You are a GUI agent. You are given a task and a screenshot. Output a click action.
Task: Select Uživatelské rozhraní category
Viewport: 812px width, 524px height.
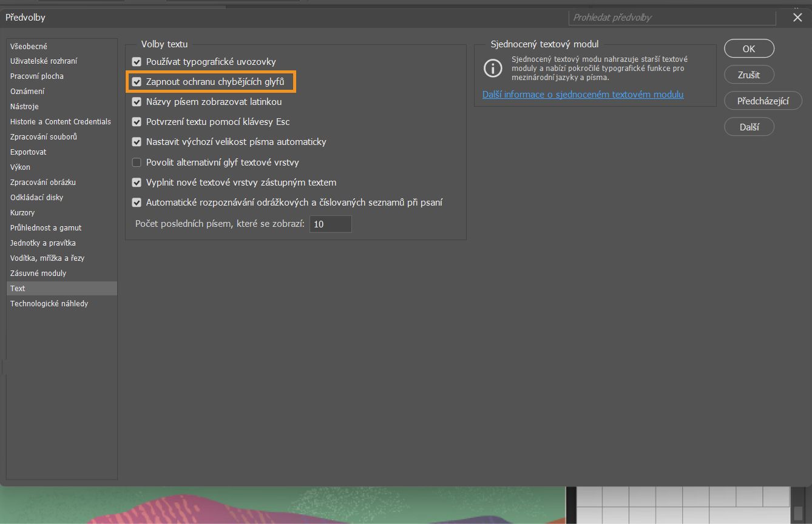tap(62, 61)
